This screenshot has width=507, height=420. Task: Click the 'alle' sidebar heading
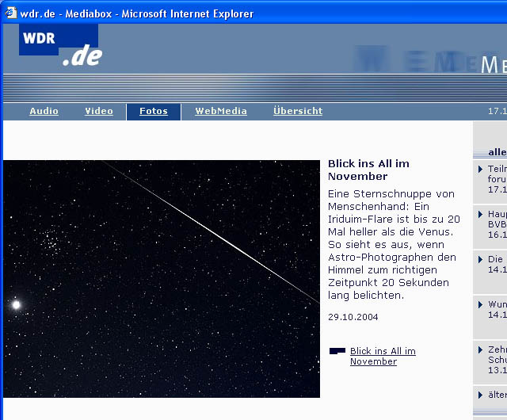(x=497, y=152)
